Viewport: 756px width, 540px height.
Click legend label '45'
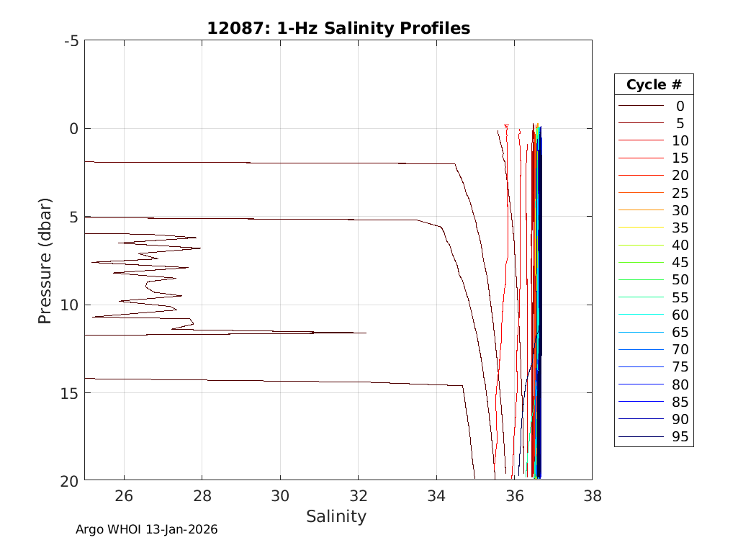click(x=680, y=263)
